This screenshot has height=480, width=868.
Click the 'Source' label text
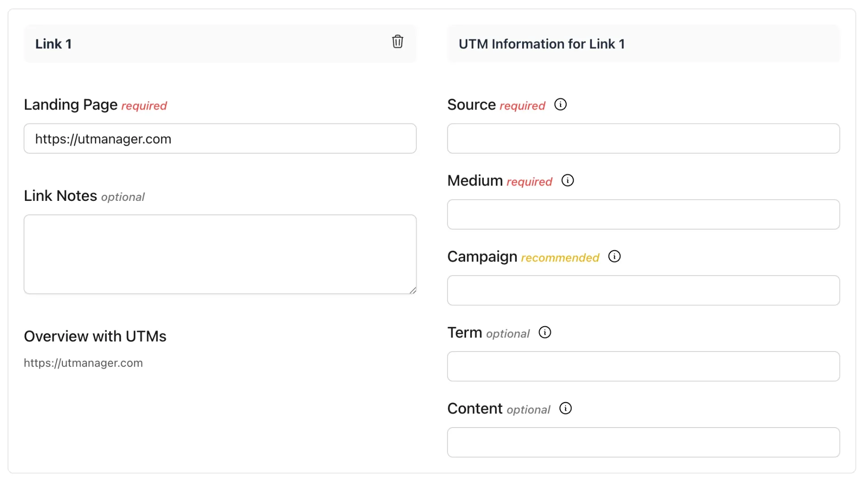pos(471,105)
